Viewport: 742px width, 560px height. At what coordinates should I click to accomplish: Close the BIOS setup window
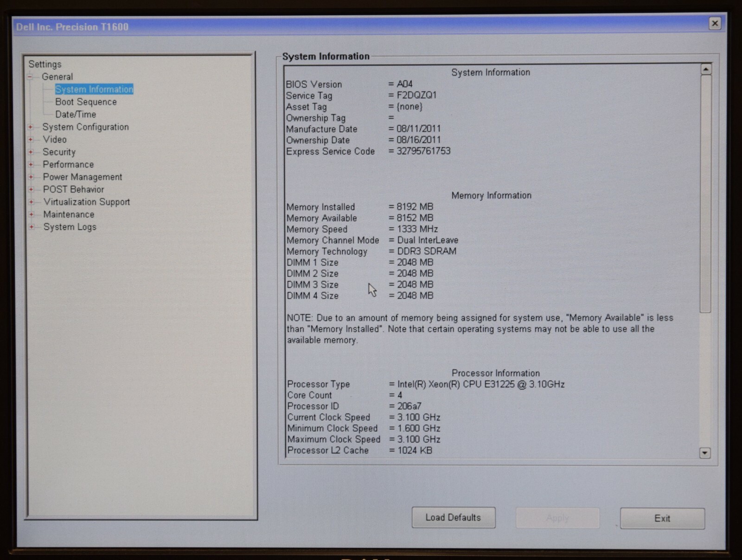point(715,23)
